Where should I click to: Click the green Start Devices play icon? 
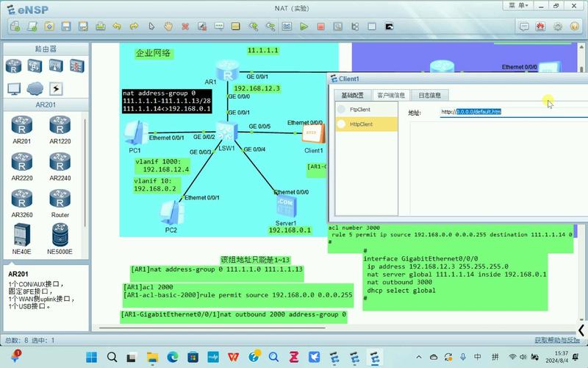click(x=304, y=26)
